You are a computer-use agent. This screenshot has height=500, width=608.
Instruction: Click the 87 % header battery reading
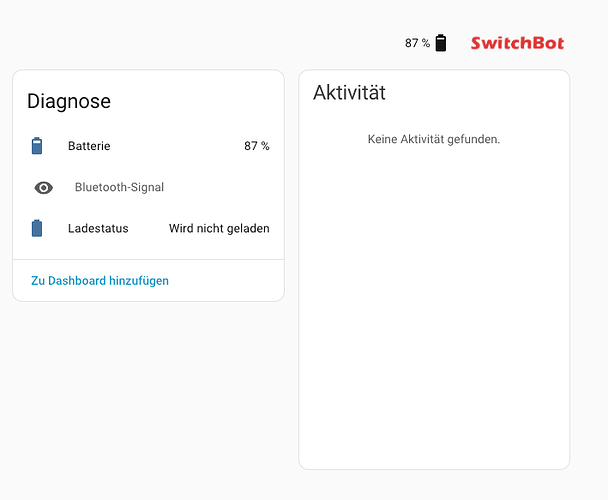[x=417, y=43]
